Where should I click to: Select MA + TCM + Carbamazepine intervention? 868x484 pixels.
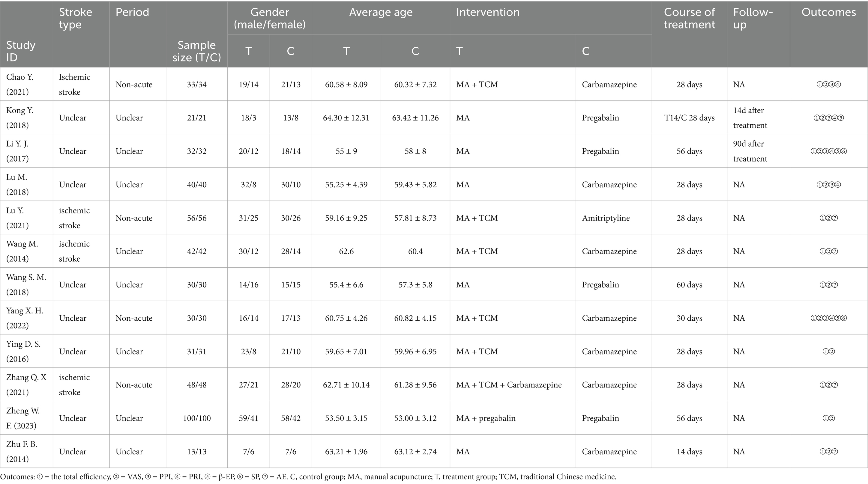[509, 385]
